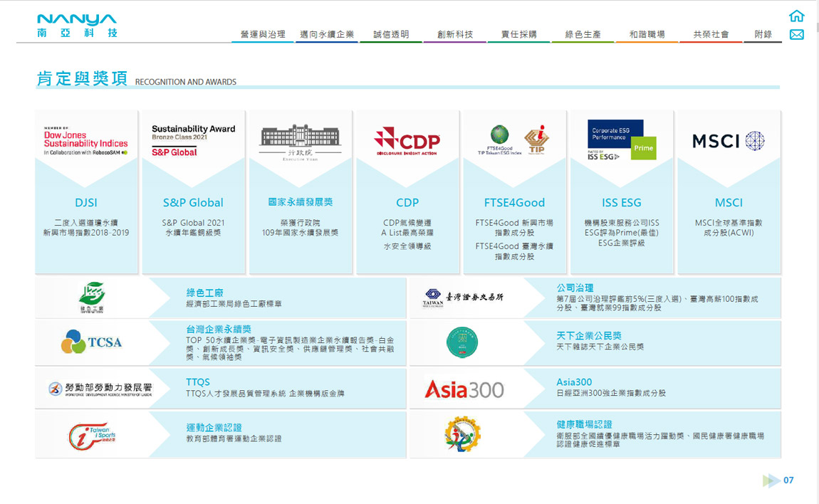
Task: Click the CDP logo
Action: pos(407,141)
